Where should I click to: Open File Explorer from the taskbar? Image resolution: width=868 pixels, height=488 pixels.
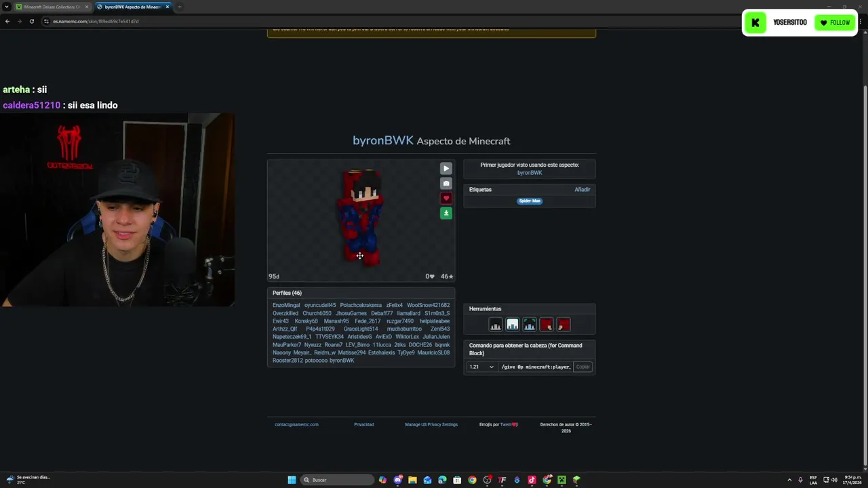tap(412, 480)
